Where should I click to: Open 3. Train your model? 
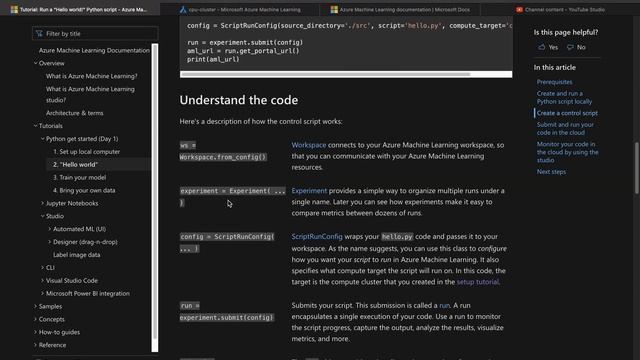pos(80,177)
